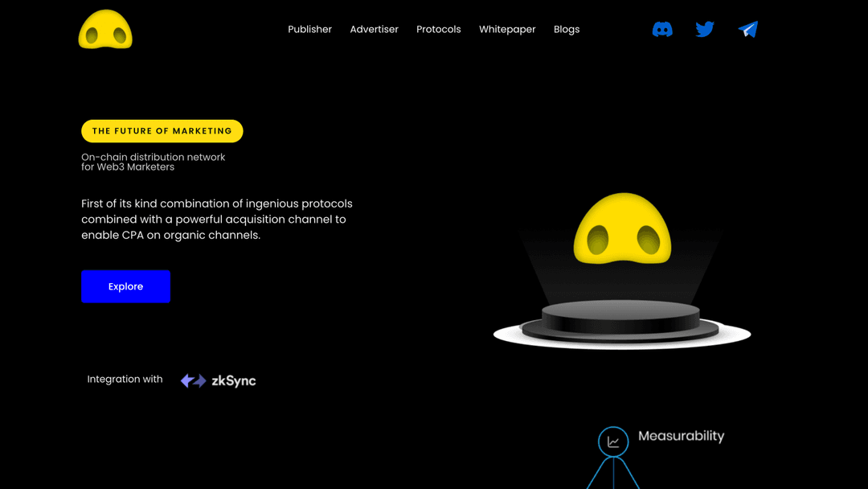Navigate to Blogs
This screenshot has width=868, height=489.
[567, 30]
